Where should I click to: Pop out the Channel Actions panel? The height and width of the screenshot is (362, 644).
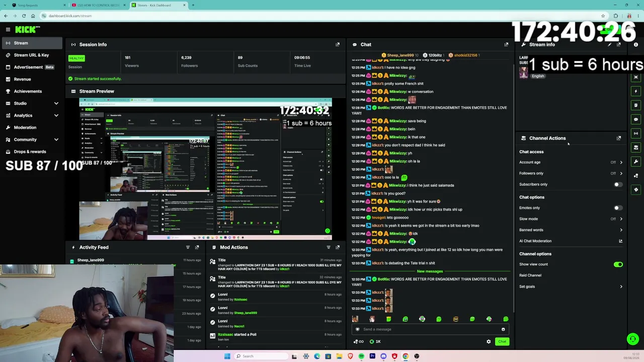(619, 138)
